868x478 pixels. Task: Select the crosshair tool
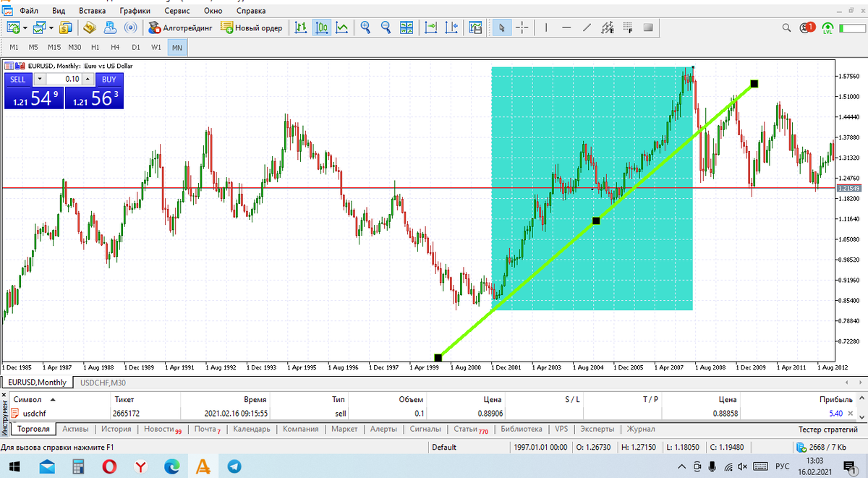(x=522, y=27)
